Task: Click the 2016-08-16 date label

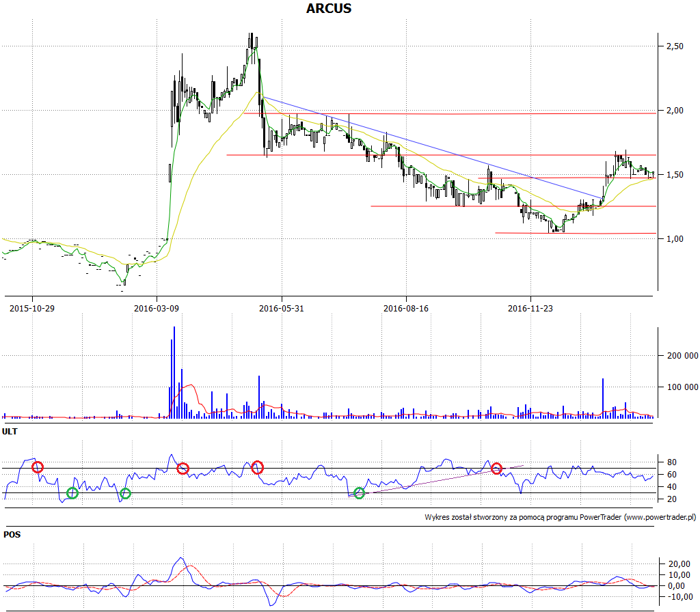Action: coord(406,308)
